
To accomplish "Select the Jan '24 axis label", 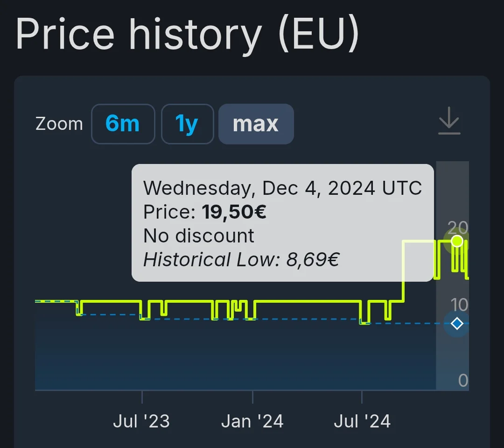I will click(252, 421).
